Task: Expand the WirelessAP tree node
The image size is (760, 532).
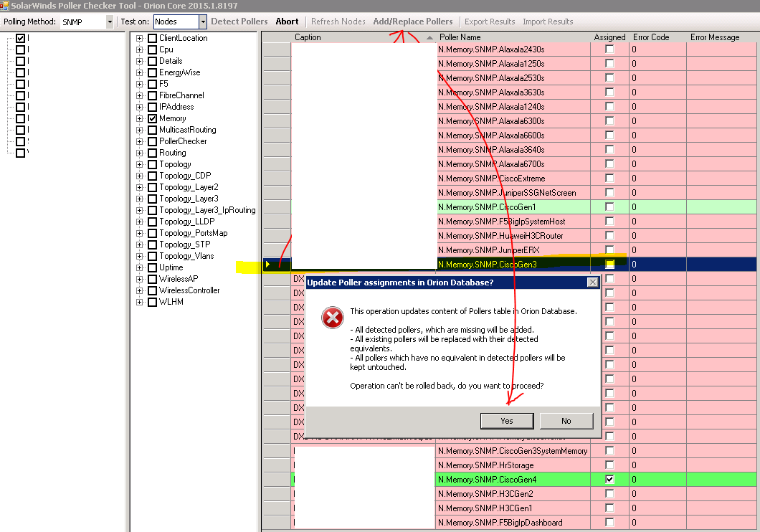Action: click(x=140, y=279)
